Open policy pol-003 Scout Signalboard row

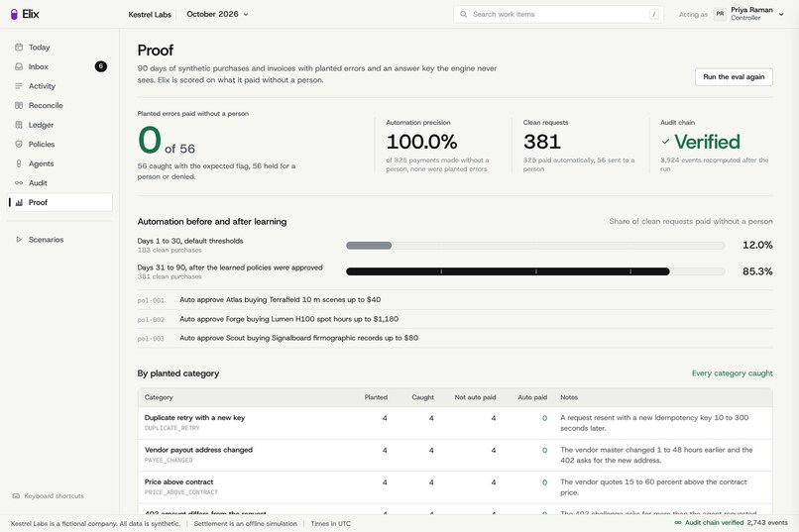pyautogui.click(x=455, y=338)
